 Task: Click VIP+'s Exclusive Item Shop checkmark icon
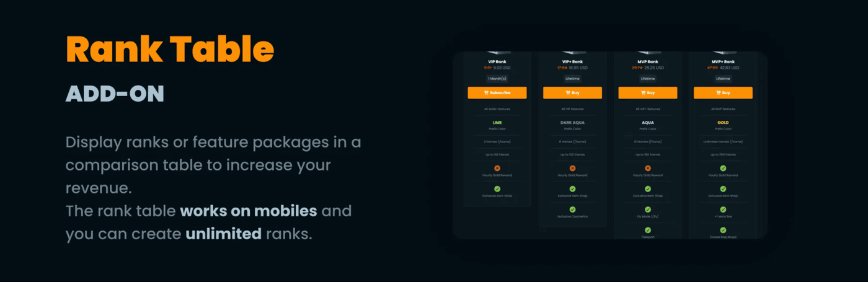point(572,189)
